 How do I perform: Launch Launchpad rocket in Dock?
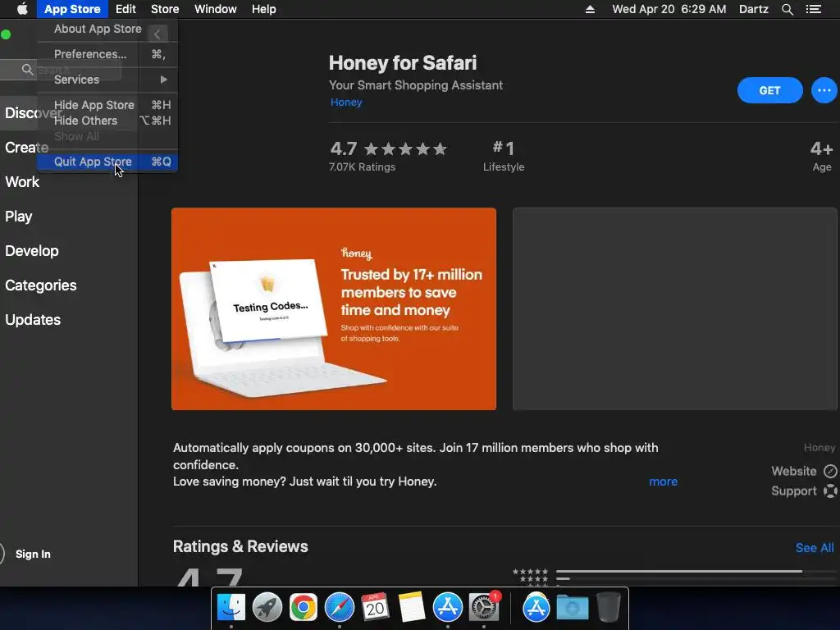tap(267, 608)
